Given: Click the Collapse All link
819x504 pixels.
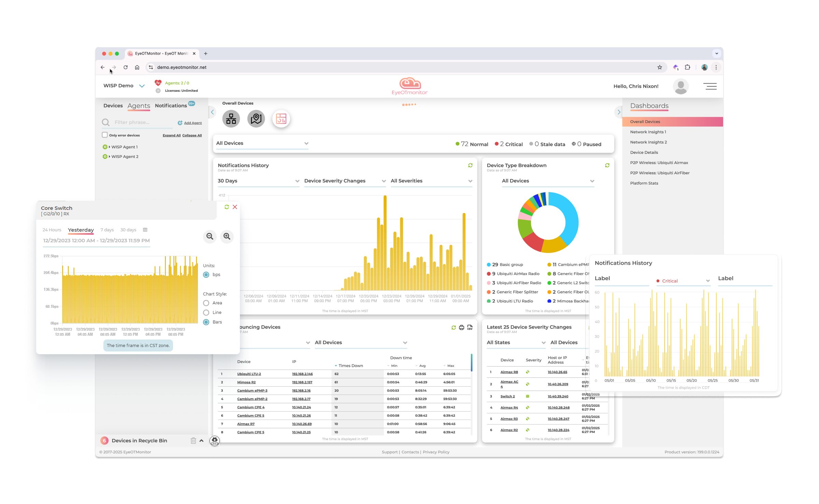Looking at the screenshot, I should pos(192,135).
